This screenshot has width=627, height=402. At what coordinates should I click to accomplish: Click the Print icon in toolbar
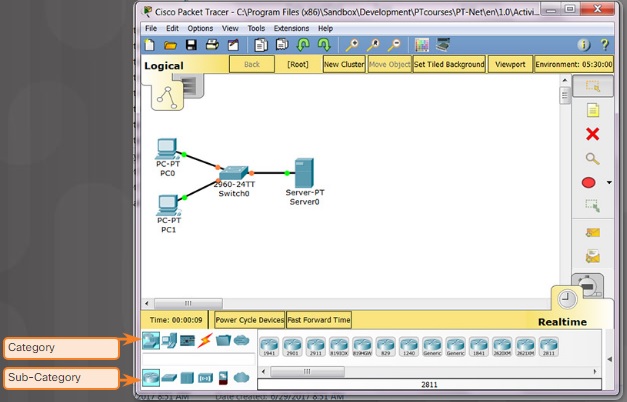[x=212, y=45]
